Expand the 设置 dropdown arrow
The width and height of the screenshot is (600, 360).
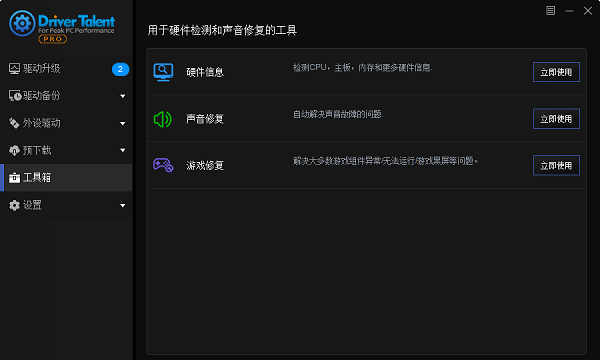coord(122,206)
